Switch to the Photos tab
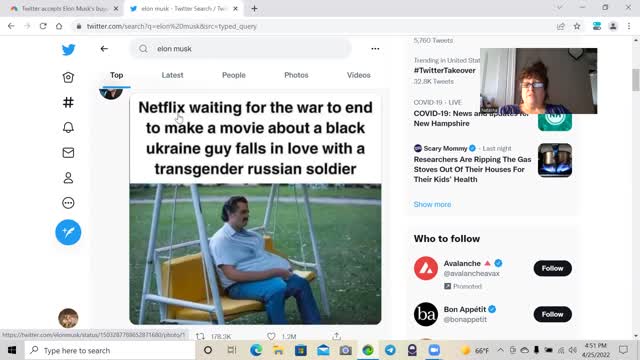 296,75
